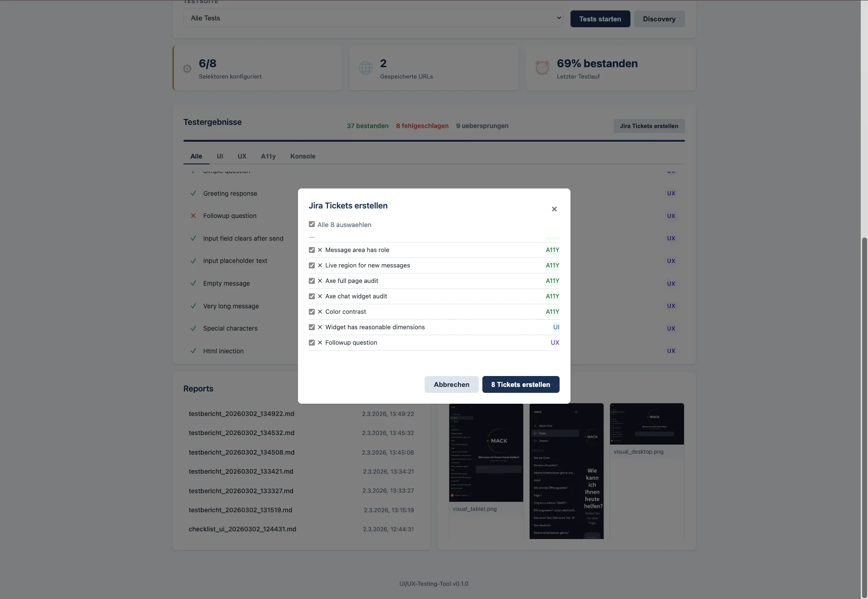
Task: Click green checkmark beside Greeting response
Action: point(193,193)
